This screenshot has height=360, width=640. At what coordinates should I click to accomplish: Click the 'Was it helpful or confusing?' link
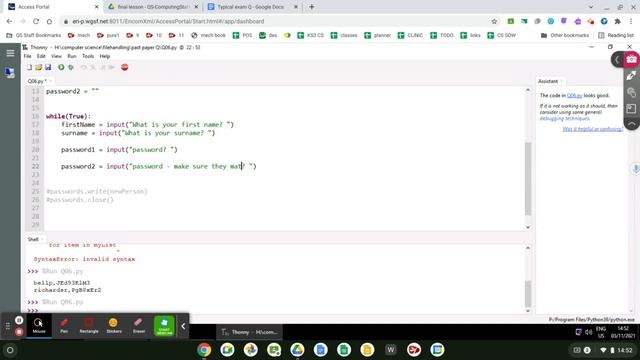593,129
